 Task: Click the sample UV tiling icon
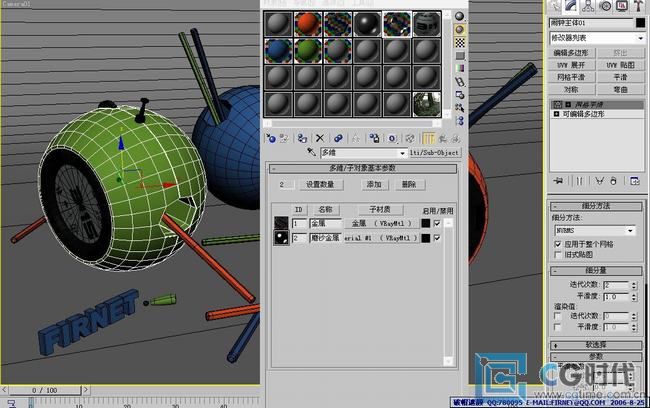pos(460,56)
